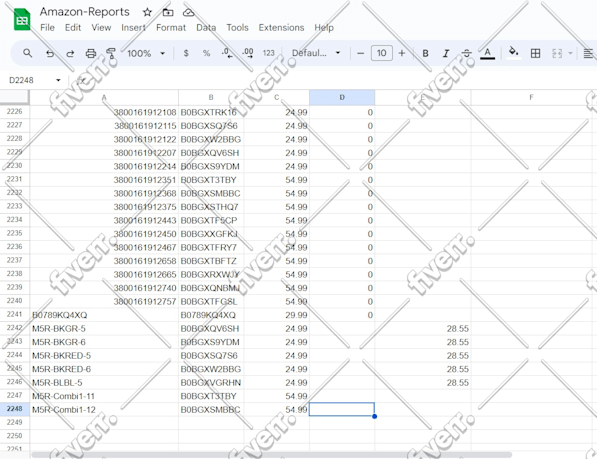Click the font size field showing 10

[x=382, y=53]
